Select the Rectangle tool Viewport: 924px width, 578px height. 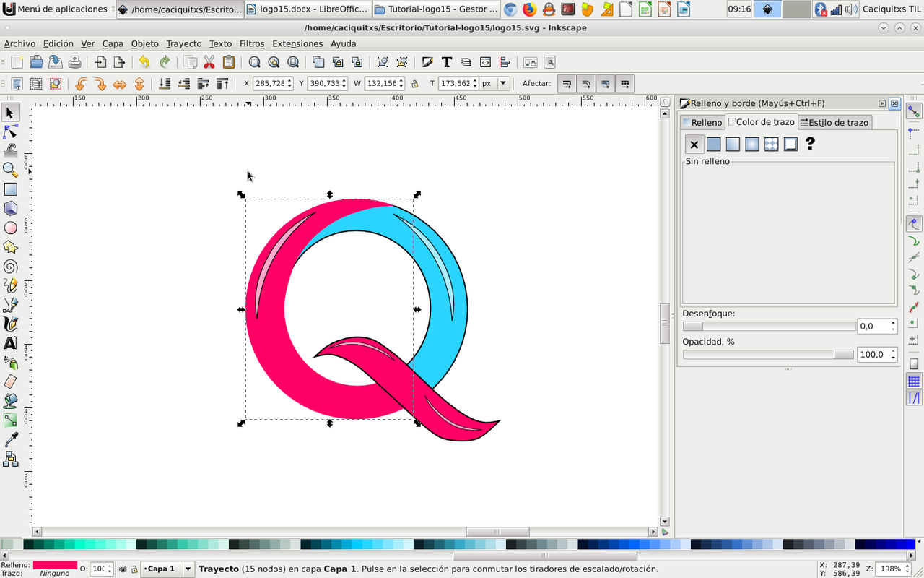(x=10, y=189)
